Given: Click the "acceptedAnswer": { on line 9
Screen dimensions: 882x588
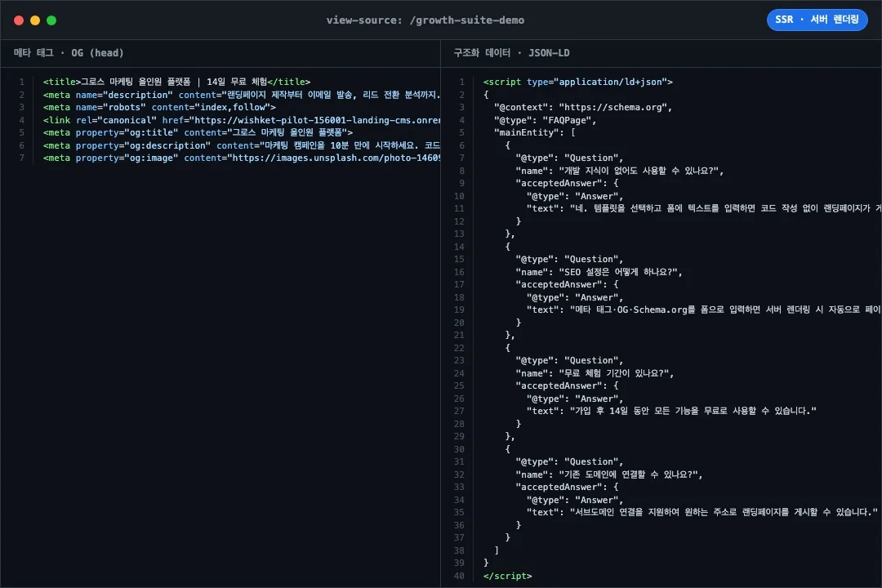Looking at the screenshot, I should (x=567, y=183).
